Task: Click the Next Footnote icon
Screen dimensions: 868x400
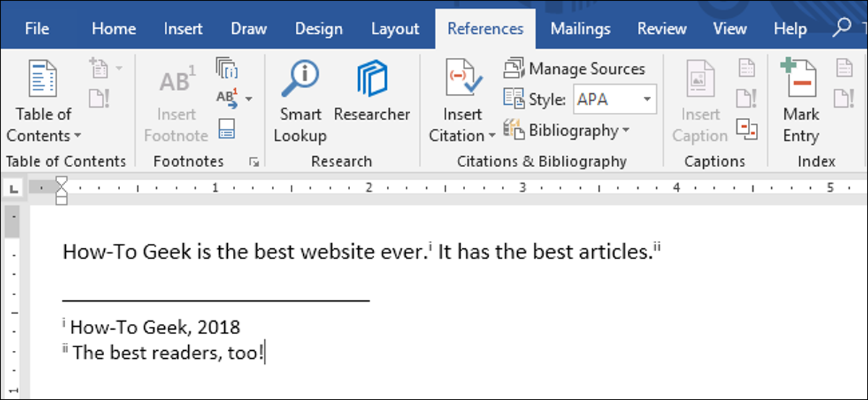Action: point(228,97)
